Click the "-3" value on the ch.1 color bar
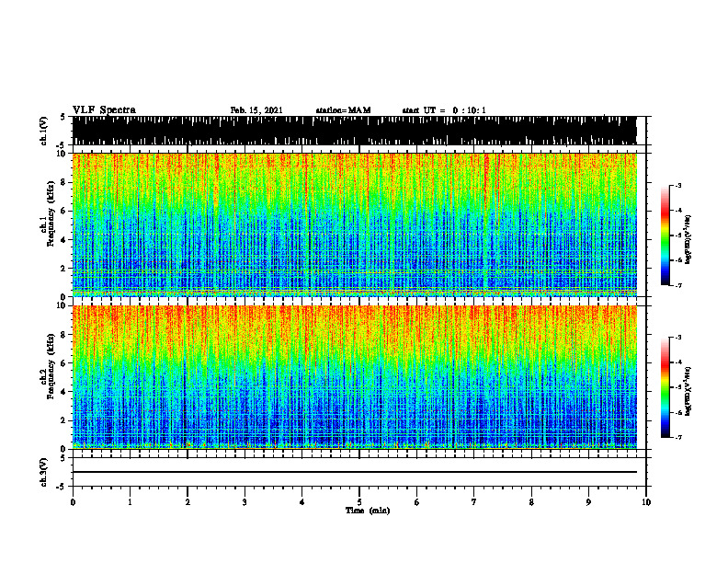The height and width of the screenshot is (563, 728). [678, 186]
